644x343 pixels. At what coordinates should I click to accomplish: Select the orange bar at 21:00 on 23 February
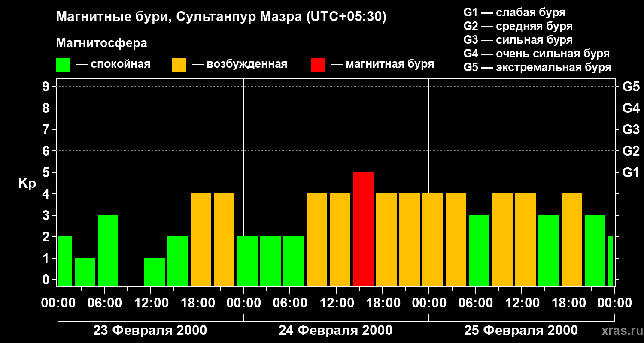[224, 240]
